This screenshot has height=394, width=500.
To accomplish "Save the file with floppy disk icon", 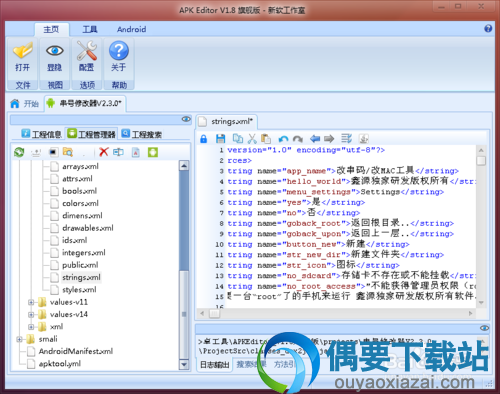I will click(x=220, y=139).
